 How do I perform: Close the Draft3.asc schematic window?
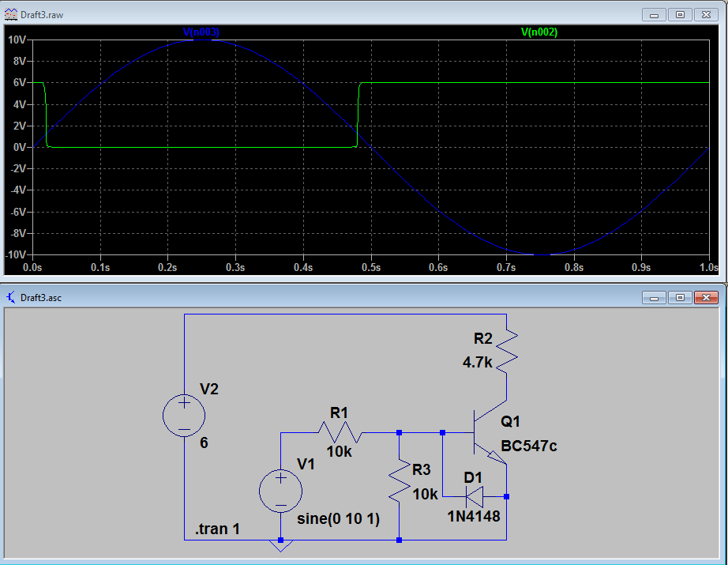click(x=706, y=297)
